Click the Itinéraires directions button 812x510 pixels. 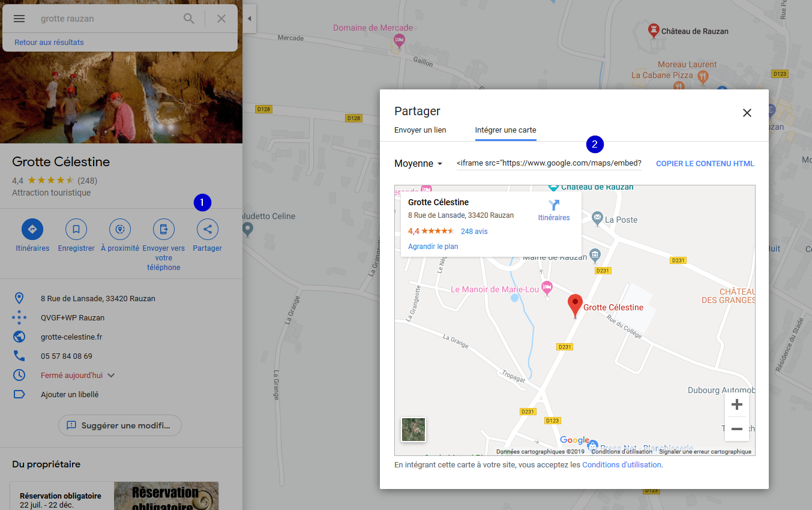(x=32, y=229)
